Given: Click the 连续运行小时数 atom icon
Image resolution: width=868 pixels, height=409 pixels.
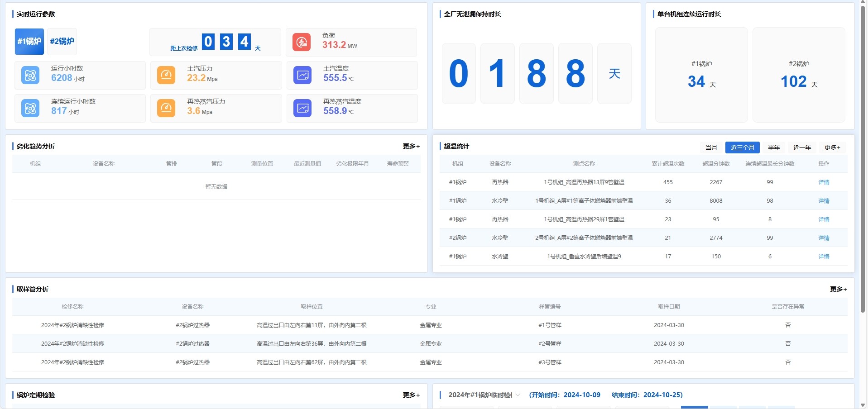Looking at the screenshot, I should tap(30, 108).
